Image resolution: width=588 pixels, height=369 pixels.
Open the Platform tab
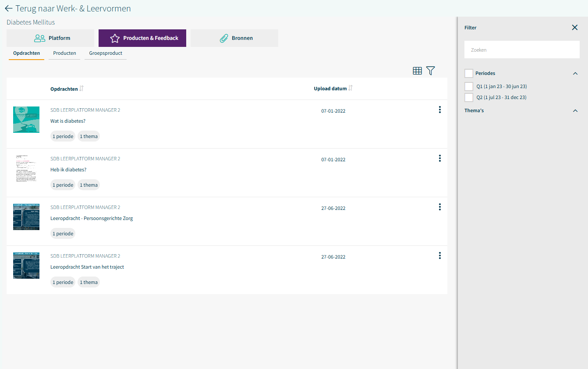[x=50, y=38]
